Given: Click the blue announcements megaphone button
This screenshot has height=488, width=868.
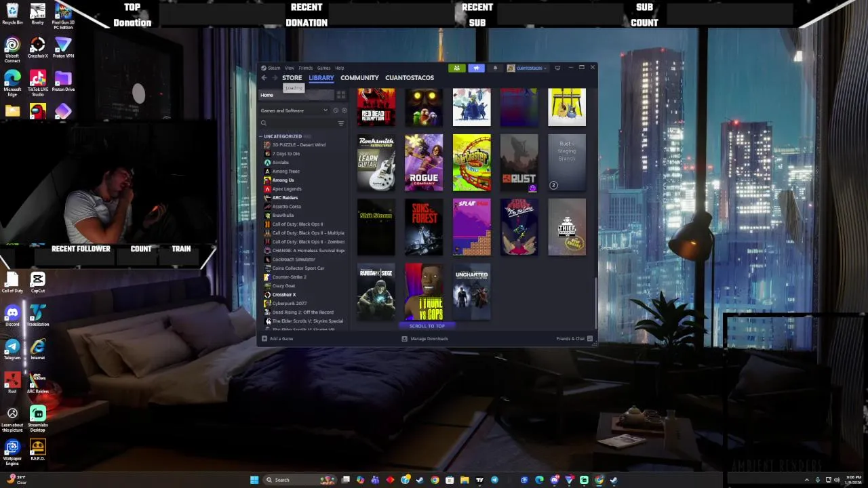Looking at the screenshot, I should tap(476, 68).
